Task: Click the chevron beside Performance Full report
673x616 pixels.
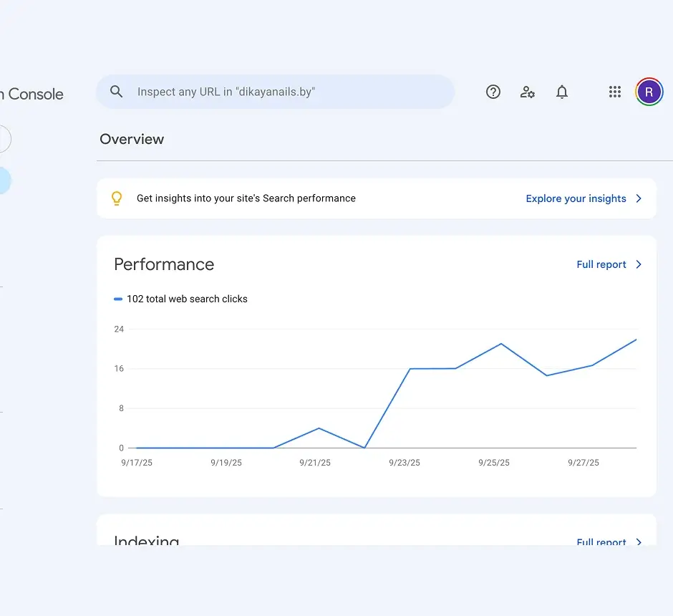Action: tap(639, 264)
